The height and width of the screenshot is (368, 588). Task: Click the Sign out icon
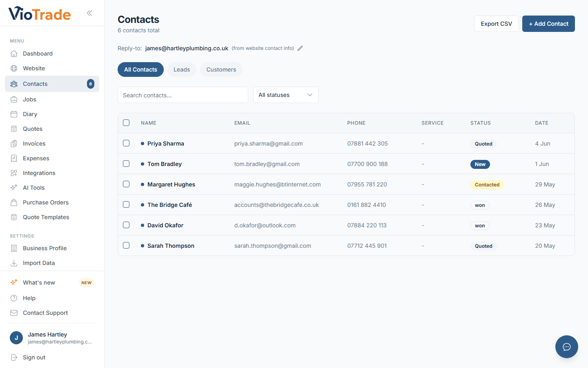click(14, 357)
